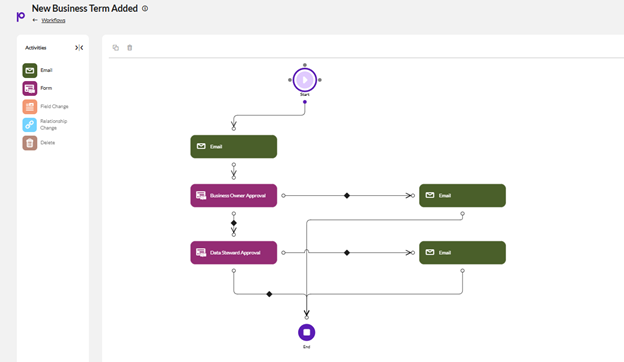Click the app logo in the header

coord(21,16)
